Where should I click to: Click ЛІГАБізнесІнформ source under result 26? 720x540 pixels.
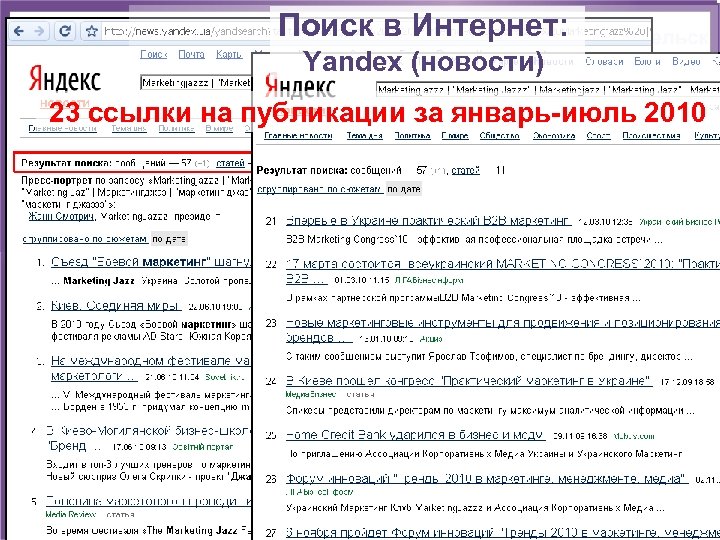320,492
